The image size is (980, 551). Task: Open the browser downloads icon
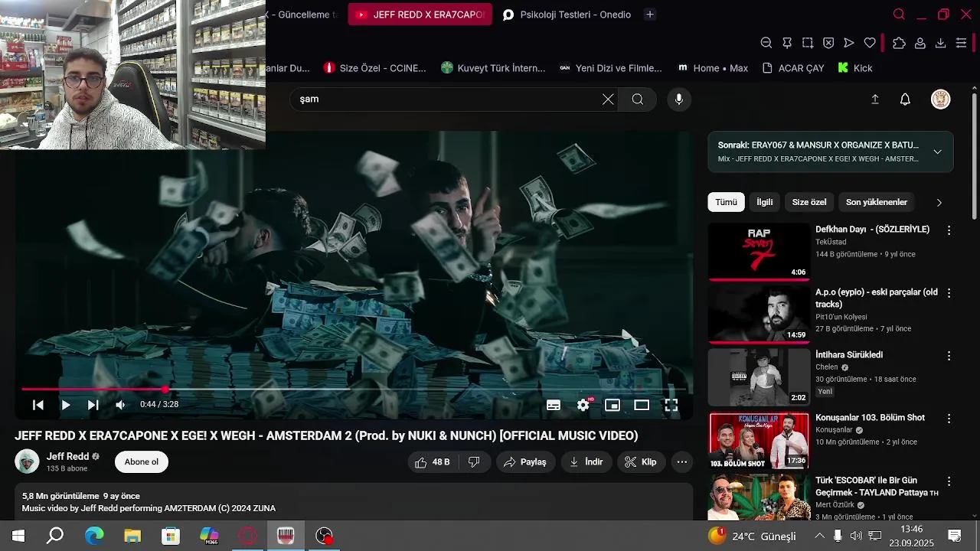pyautogui.click(x=941, y=43)
